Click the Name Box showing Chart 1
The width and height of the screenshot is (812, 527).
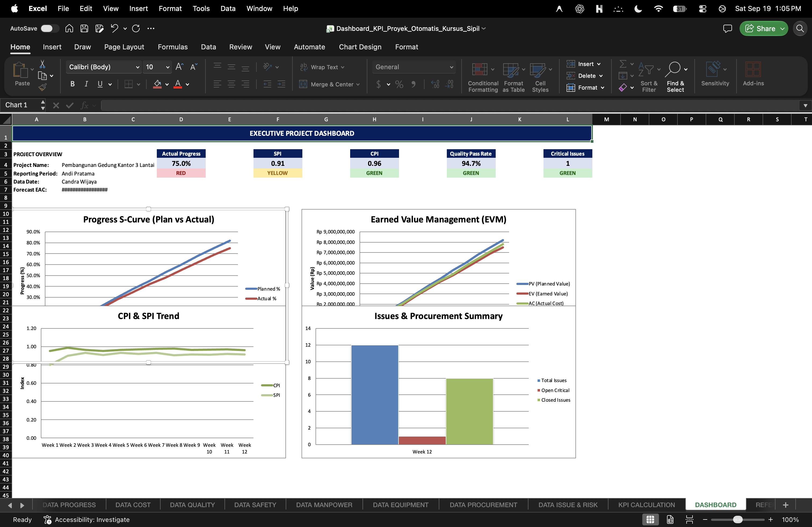coord(20,105)
